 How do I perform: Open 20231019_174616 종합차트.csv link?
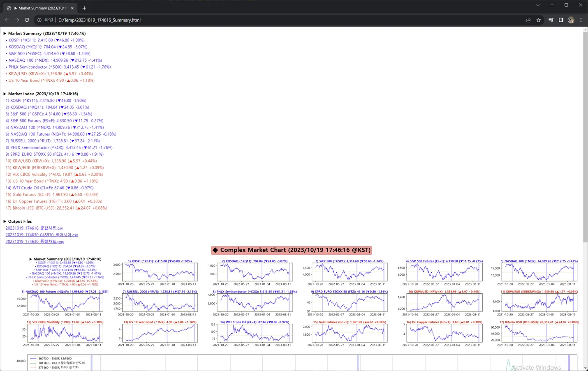click(34, 228)
